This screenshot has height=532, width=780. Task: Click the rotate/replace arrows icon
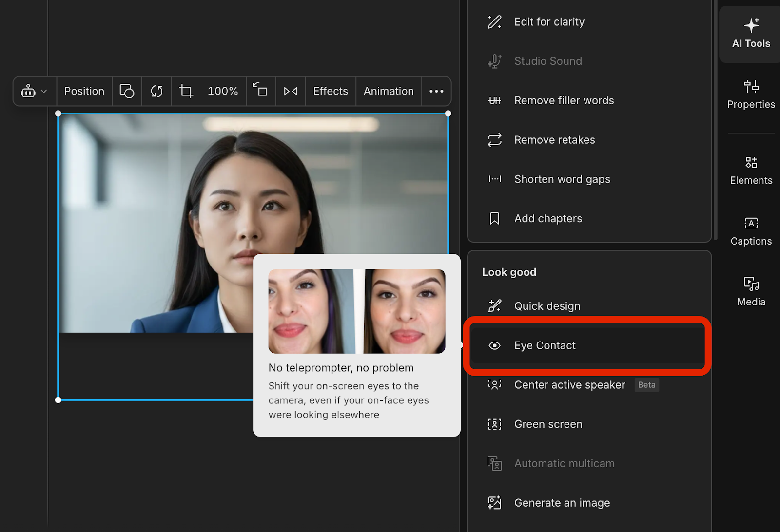156,91
